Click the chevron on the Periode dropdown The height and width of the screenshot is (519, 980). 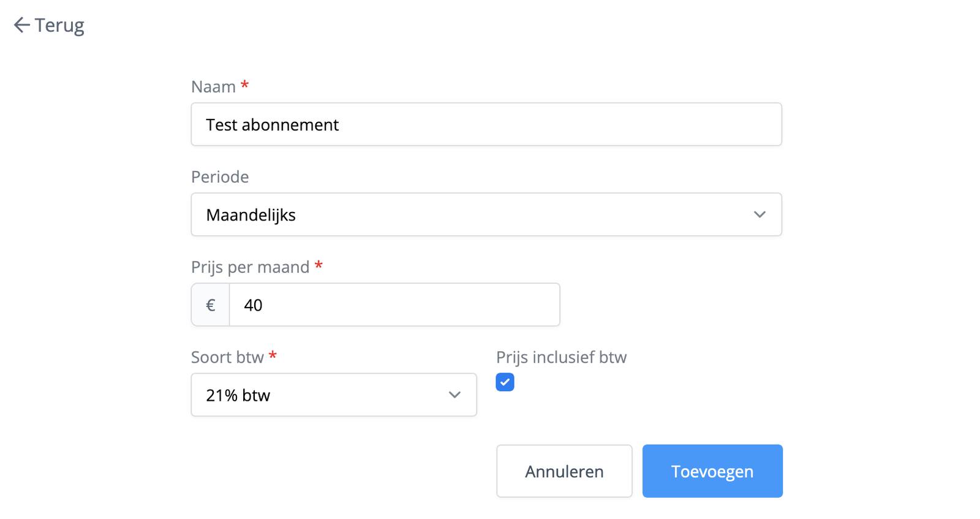tap(760, 214)
